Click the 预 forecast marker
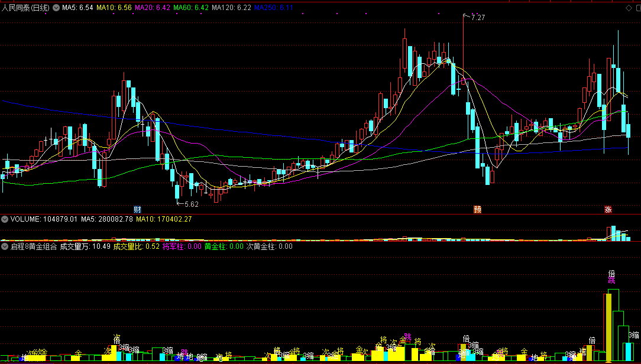The image size is (641, 364). tap(477, 210)
